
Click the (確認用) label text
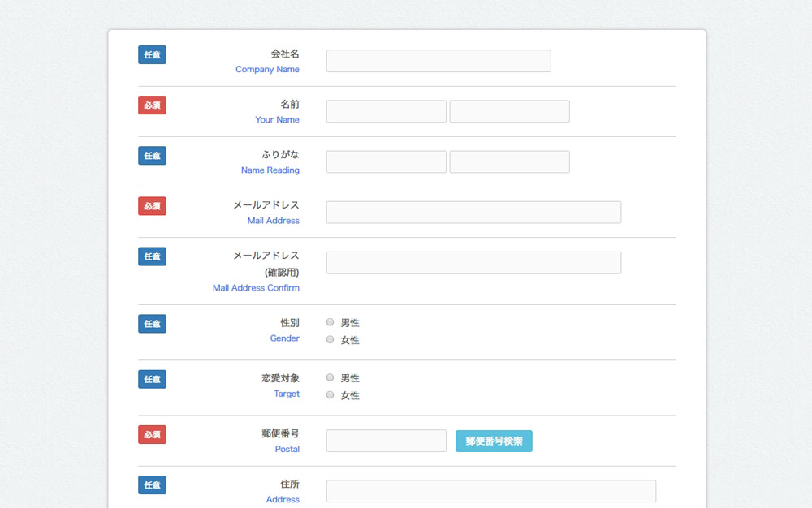[x=282, y=272]
